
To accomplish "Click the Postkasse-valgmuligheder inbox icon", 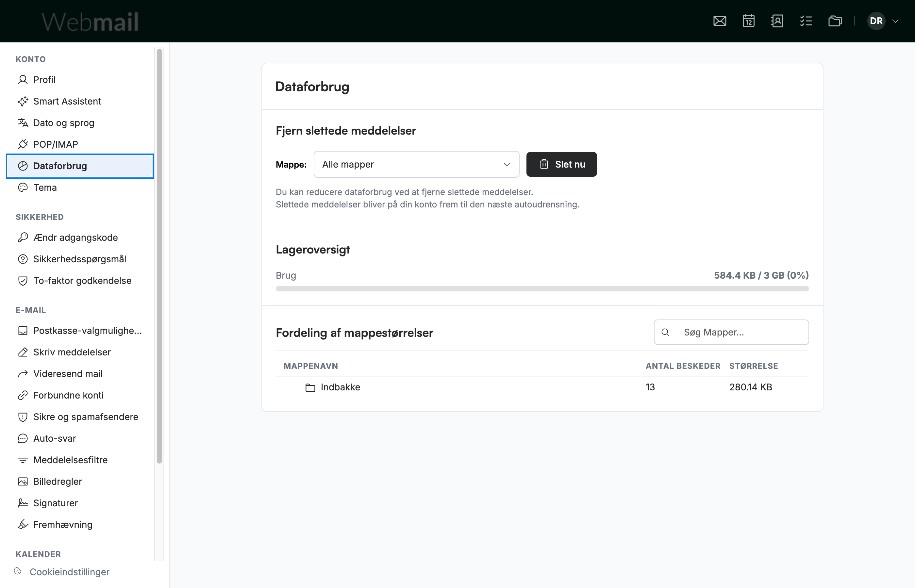I will pos(23,331).
